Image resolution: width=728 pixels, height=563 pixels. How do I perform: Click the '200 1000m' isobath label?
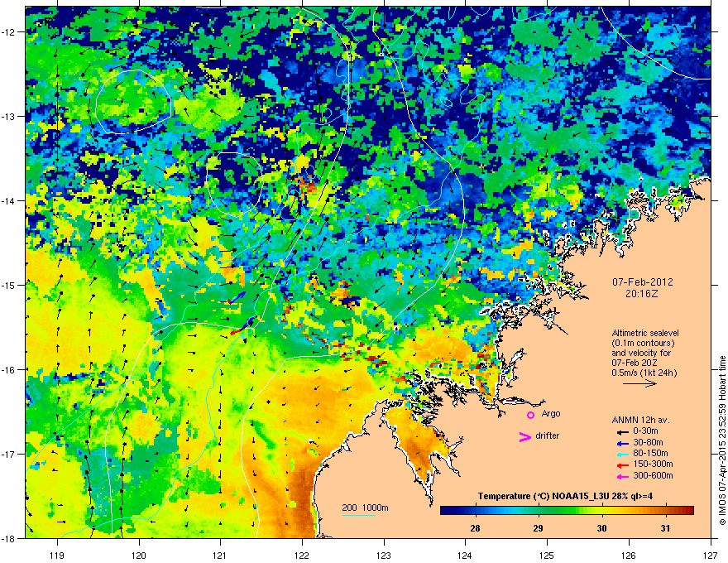pos(365,508)
